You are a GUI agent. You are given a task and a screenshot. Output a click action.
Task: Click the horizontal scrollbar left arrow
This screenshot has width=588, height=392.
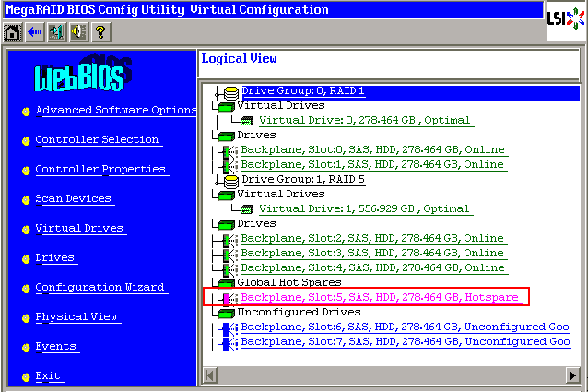click(210, 375)
